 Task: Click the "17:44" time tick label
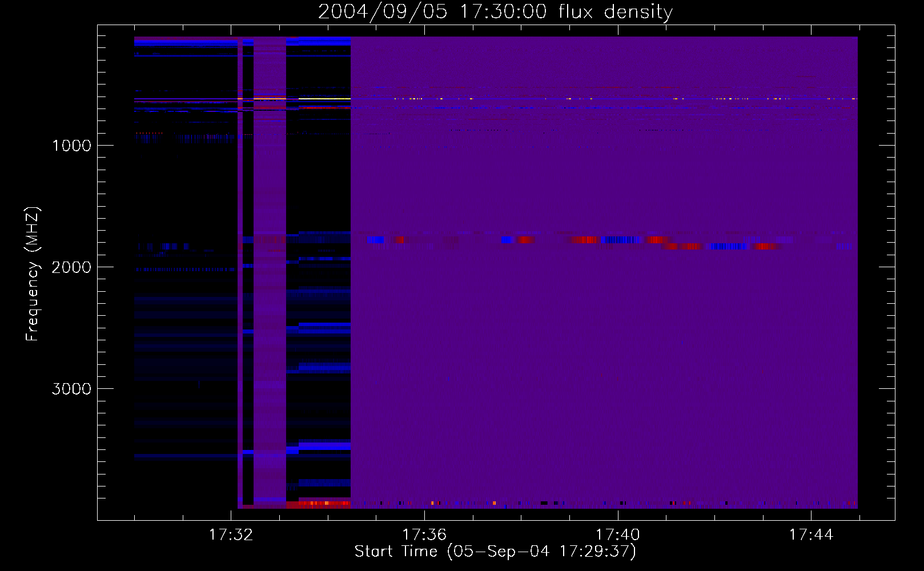tap(811, 535)
